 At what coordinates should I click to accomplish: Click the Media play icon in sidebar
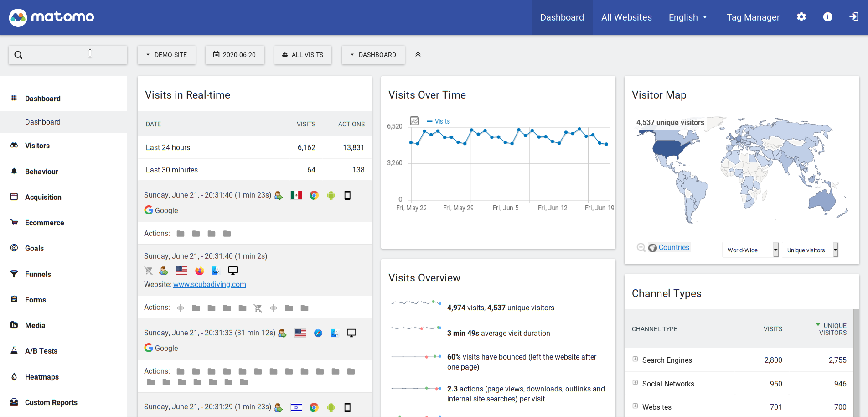[14, 325]
